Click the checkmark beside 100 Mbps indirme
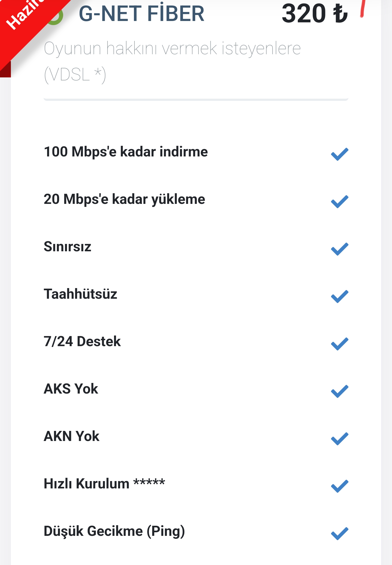 click(x=339, y=154)
